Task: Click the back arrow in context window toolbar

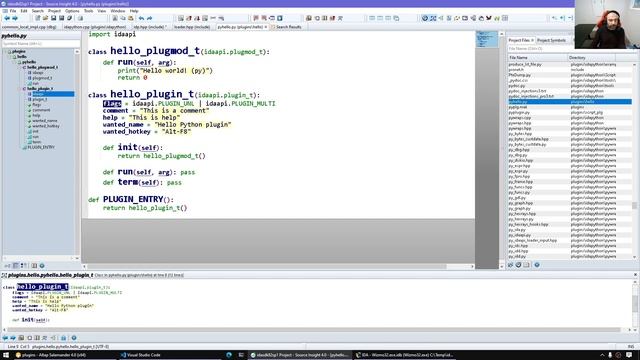Action: 5,338
